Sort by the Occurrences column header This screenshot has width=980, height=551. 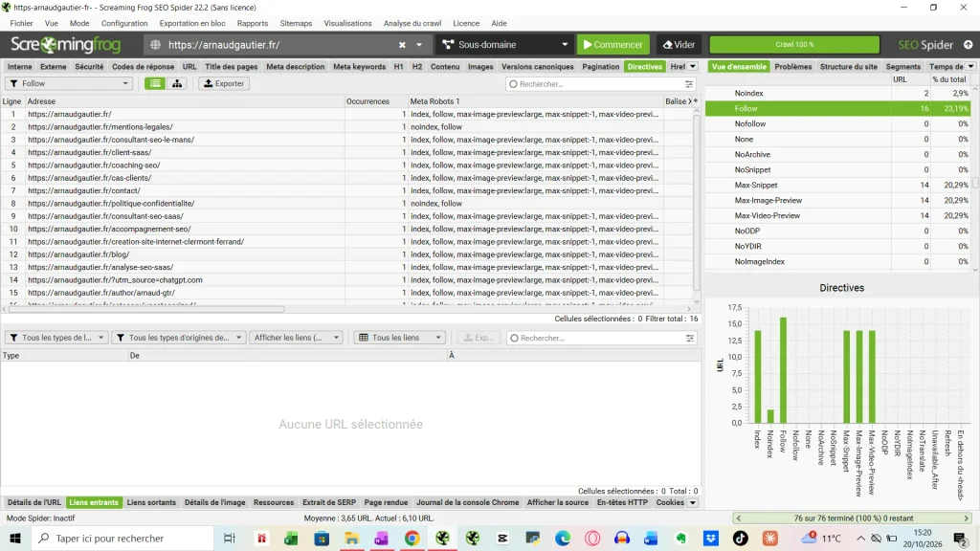click(x=376, y=101)
